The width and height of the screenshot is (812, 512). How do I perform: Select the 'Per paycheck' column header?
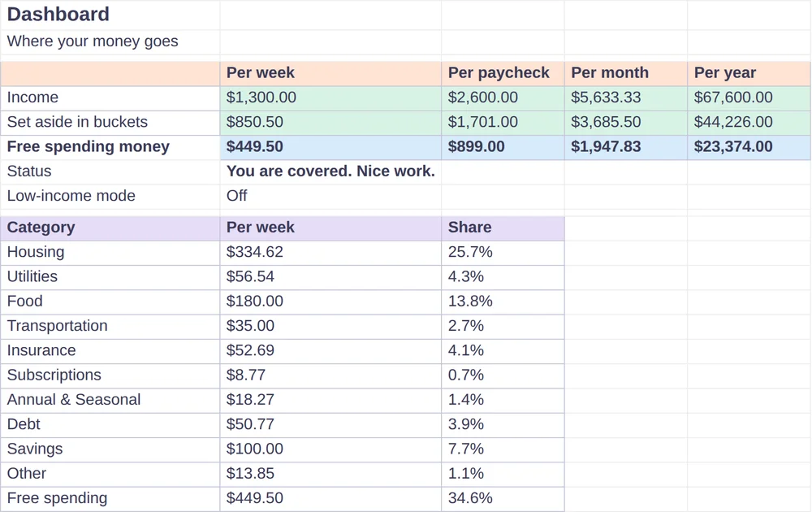tap(503, 73)
